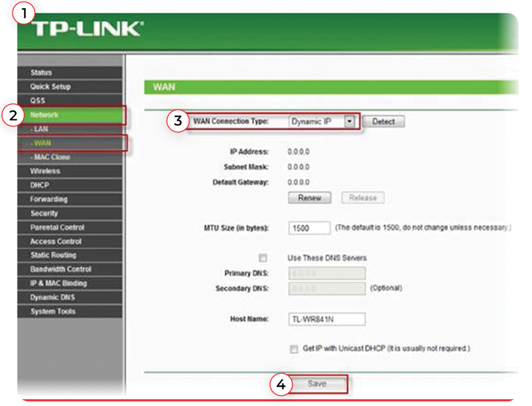Enable the Use These DNS Servers checkbox
Viewport: 532px width, 406px height.
(x=263, y=258)
